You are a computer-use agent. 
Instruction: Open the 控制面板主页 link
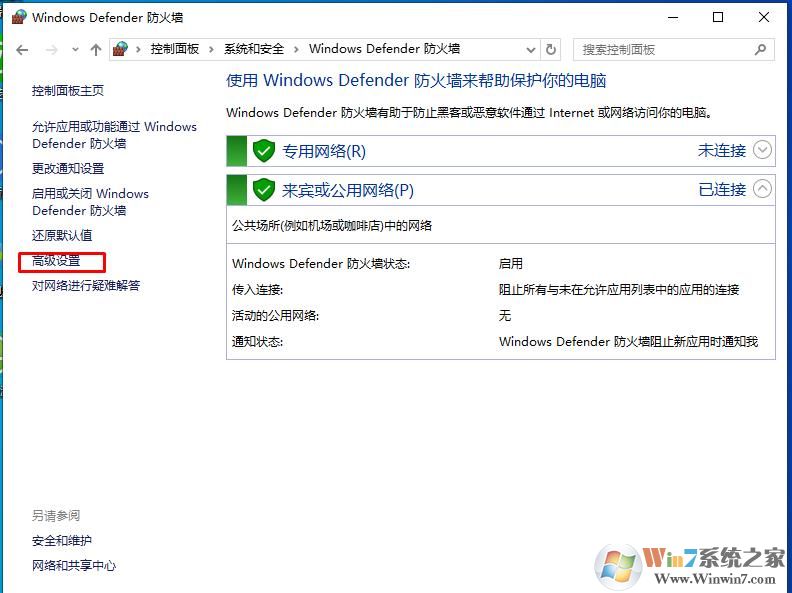click(68, 91)
